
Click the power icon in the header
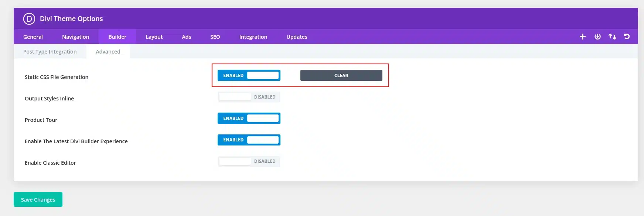click(597, 37)
